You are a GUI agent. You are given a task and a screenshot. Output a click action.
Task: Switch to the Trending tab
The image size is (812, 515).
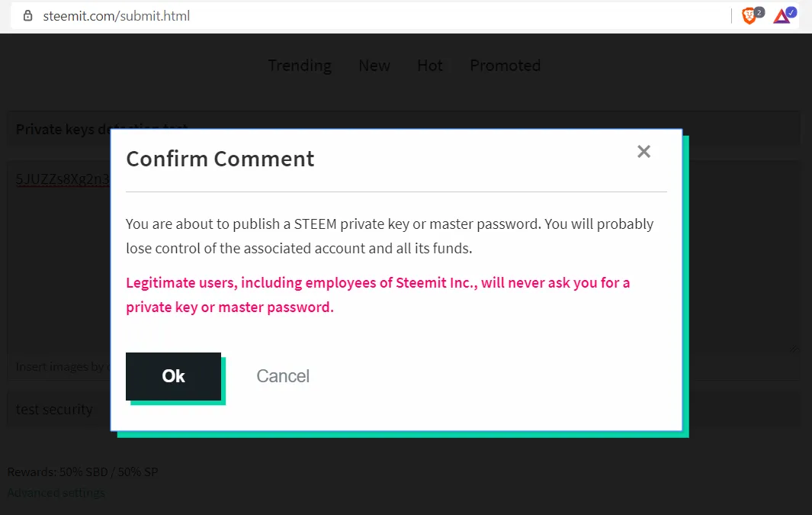coord(300,66)
